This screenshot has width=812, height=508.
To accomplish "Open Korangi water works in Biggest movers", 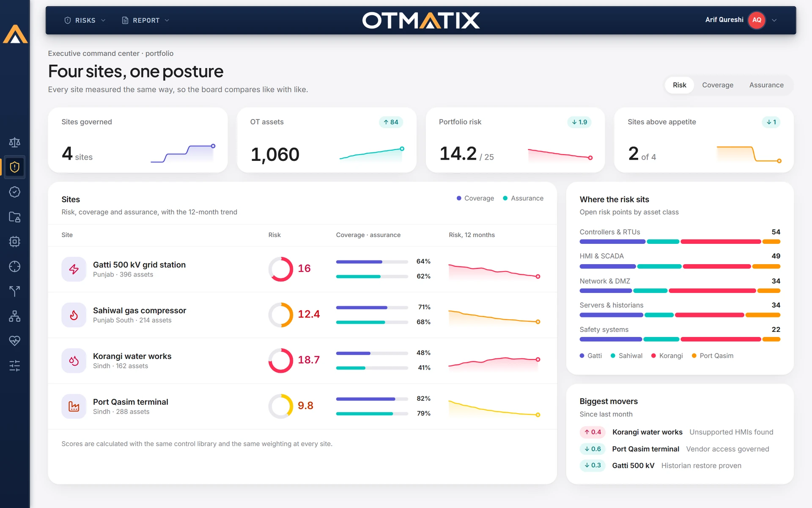I will 647,432.
